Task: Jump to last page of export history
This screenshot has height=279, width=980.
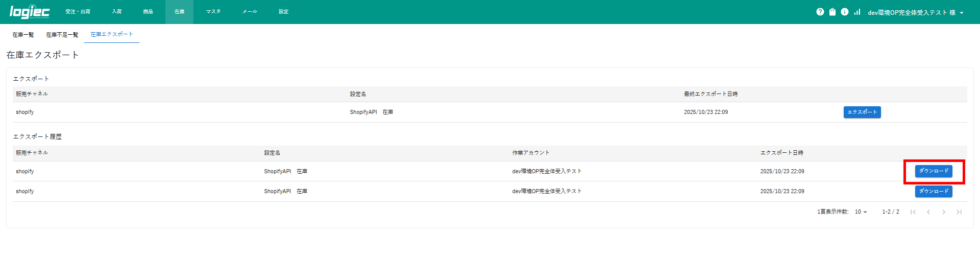Action: coord(959,212)
